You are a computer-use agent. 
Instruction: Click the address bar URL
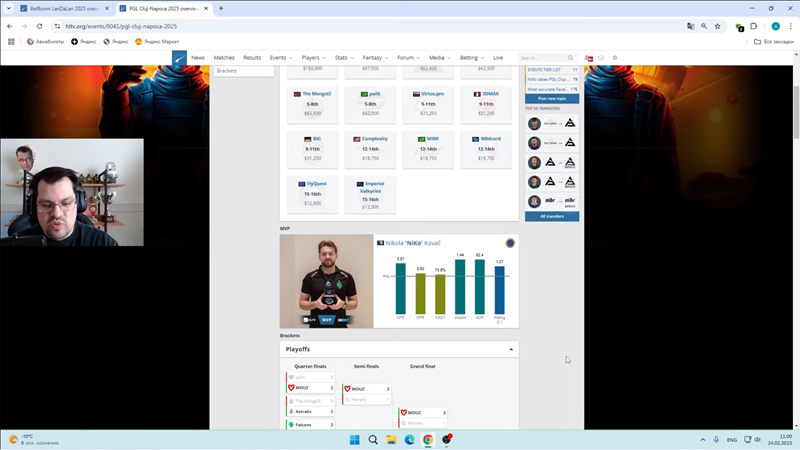point(121,26)
